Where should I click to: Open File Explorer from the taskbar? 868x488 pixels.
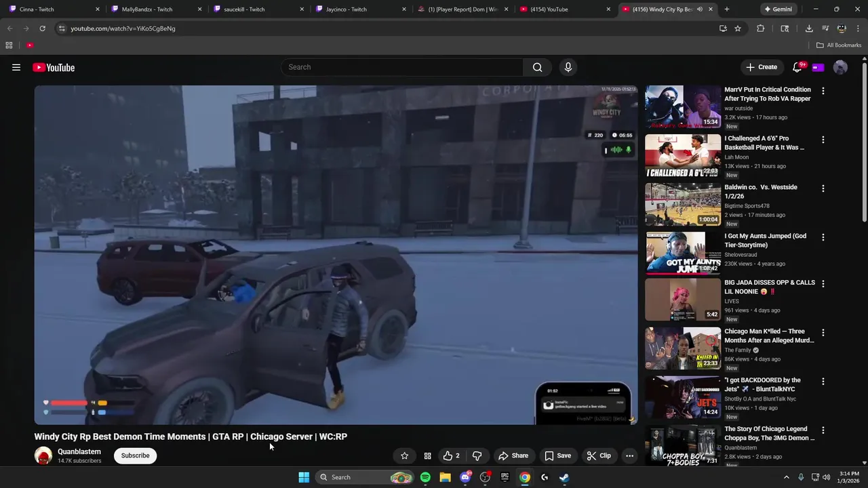[445, 477]
